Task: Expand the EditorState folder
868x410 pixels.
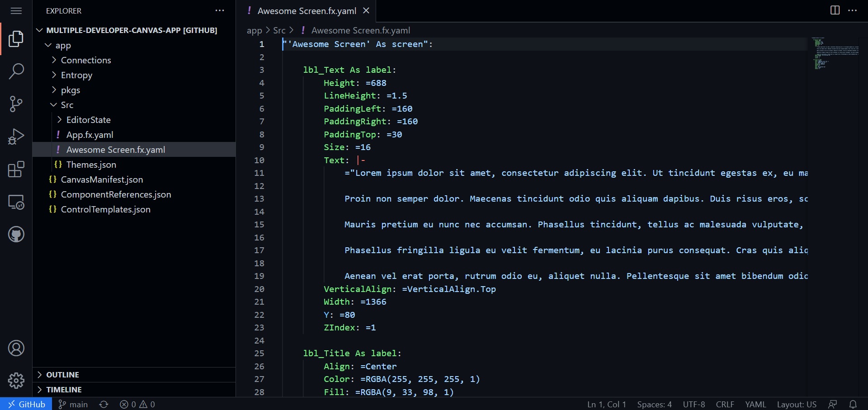Action: (89, 119)
